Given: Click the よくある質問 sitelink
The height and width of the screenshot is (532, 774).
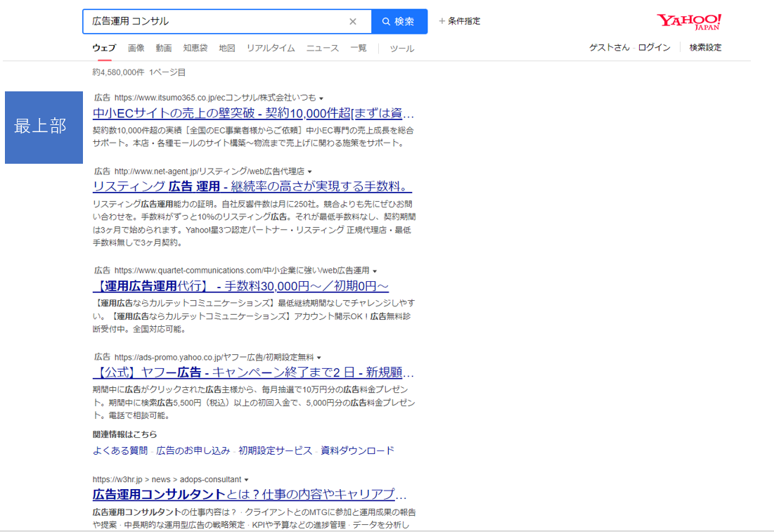Looking at the screenshot, I should [120, 451].
